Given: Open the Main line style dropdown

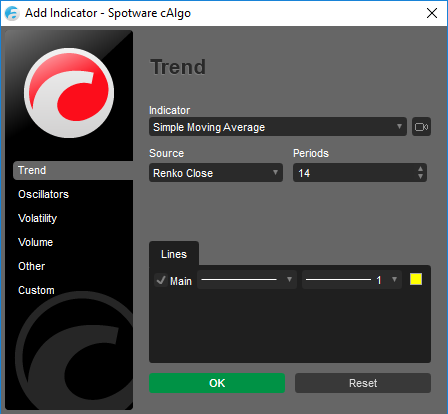Looking at the screenshot, I should click(x=247, y=279).
